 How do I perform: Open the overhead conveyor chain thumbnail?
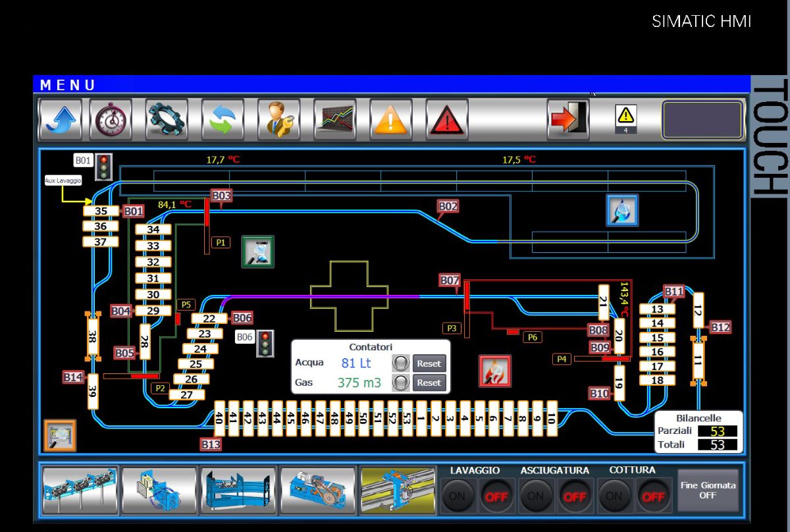80,491
